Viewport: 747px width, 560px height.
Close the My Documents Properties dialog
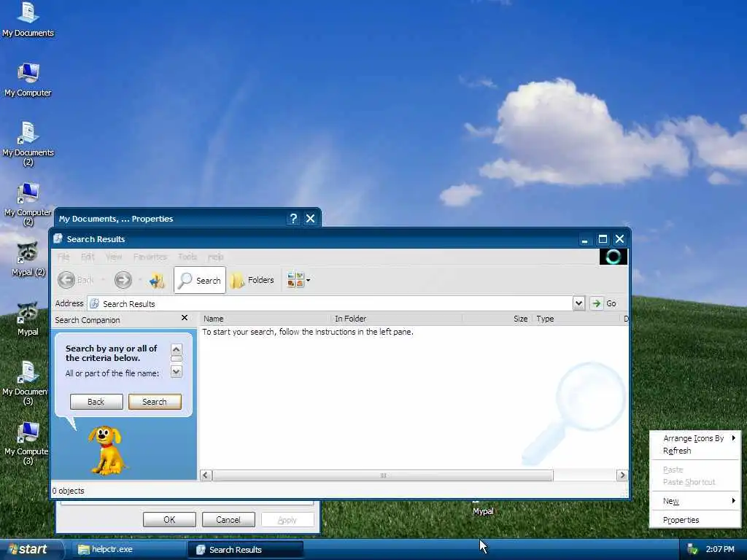(310, 218)
